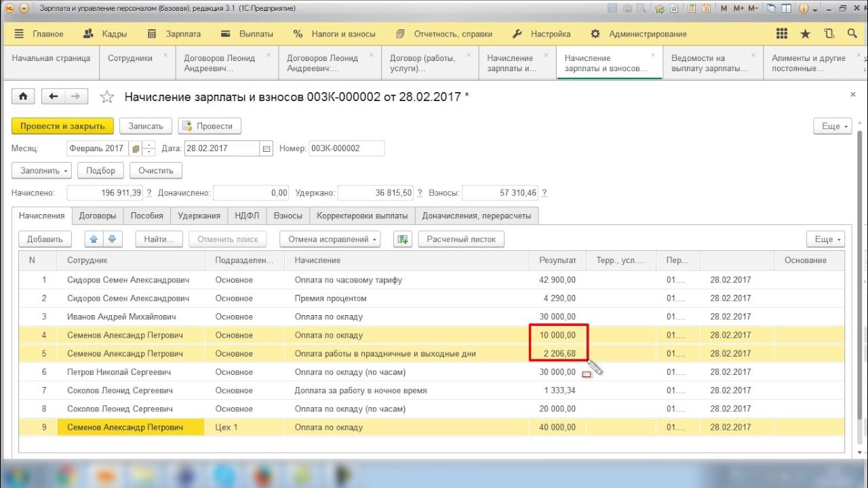Expand the Заполнить dropdown button
868x488 pixels.
42,171
